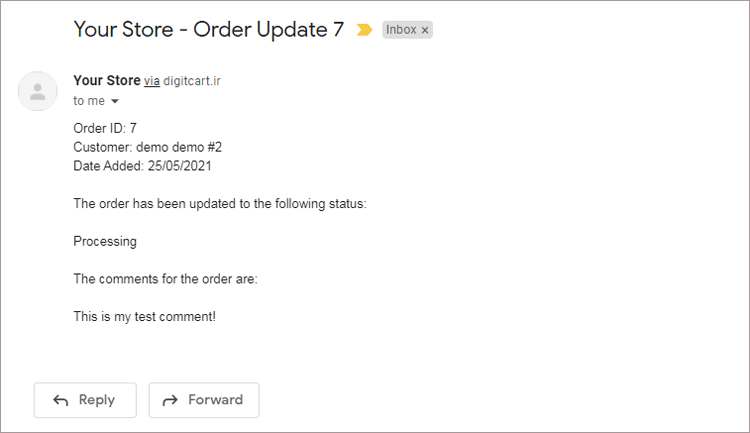Remove the Inbox label with x
The width and height of the screenshot is (750, 433).
(x=425, y=30)
